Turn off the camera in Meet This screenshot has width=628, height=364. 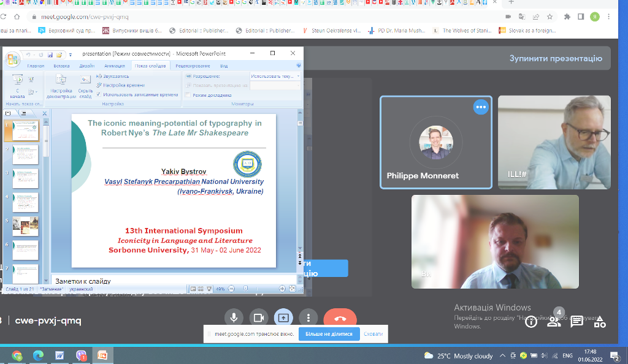(x=258, y=318)
